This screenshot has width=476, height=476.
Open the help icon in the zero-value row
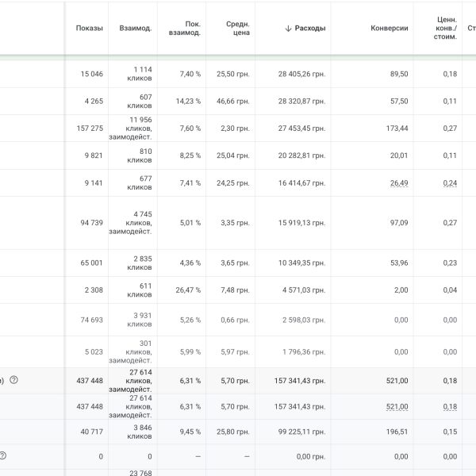coord(3,455)
